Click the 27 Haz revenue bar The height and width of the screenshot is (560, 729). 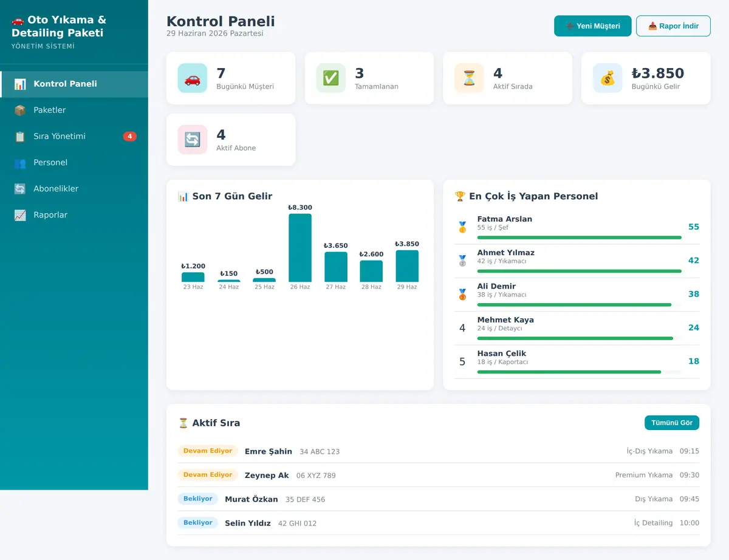pyautogui.click(x=336, y=267)
